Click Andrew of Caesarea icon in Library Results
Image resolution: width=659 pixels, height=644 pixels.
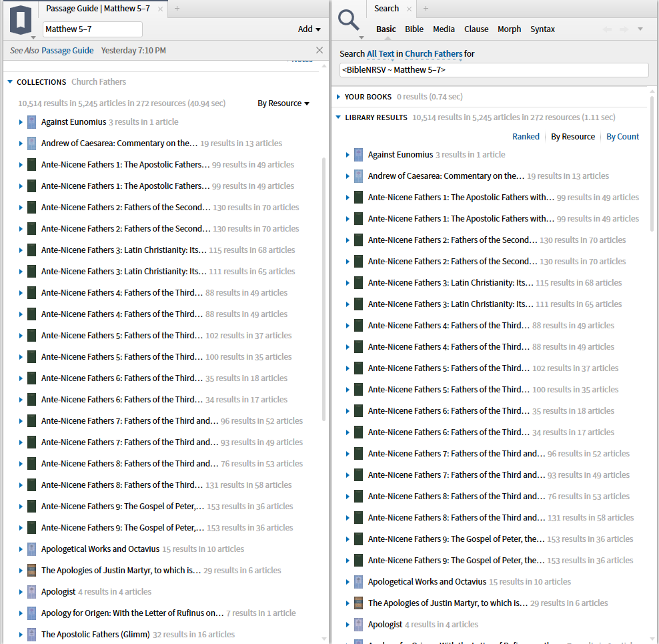click(358, 176)
